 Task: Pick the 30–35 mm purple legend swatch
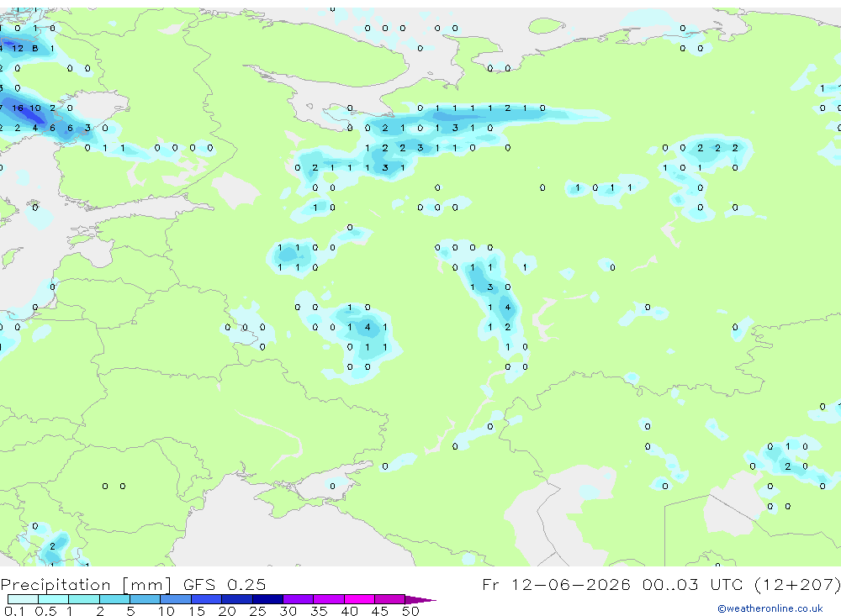tap(299, 599)
